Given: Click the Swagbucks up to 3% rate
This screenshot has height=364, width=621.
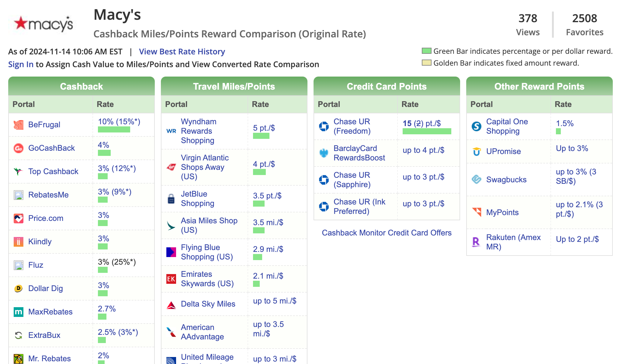Looking at the screenshot, I should point(576,177).
